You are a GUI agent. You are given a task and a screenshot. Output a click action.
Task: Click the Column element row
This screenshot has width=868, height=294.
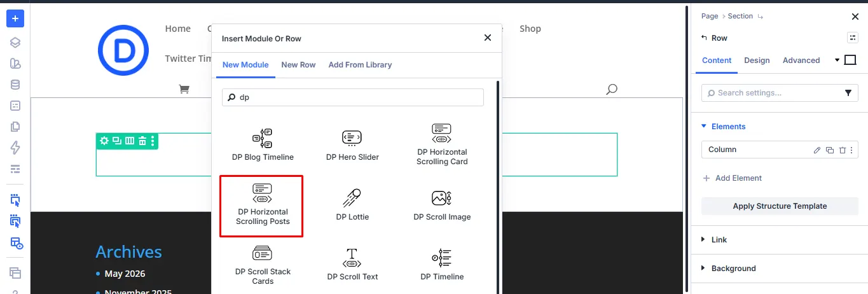tap(780, 150)
